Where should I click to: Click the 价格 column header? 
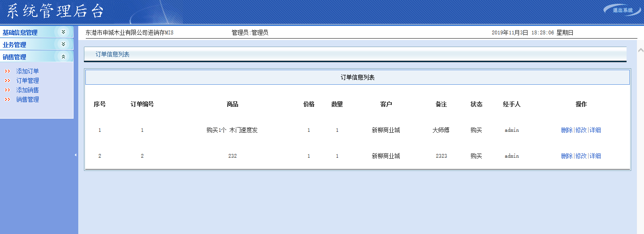coord(309,104)
